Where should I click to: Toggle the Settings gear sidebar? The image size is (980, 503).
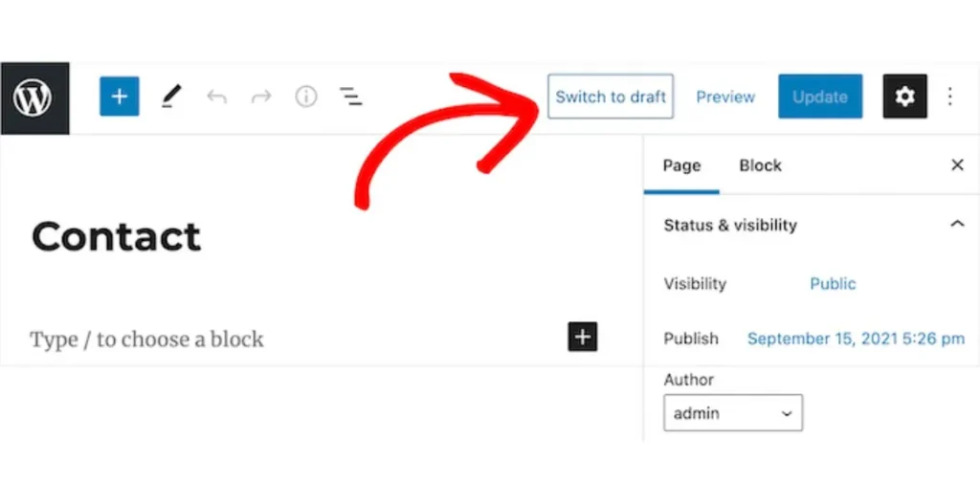coord(904,97)
